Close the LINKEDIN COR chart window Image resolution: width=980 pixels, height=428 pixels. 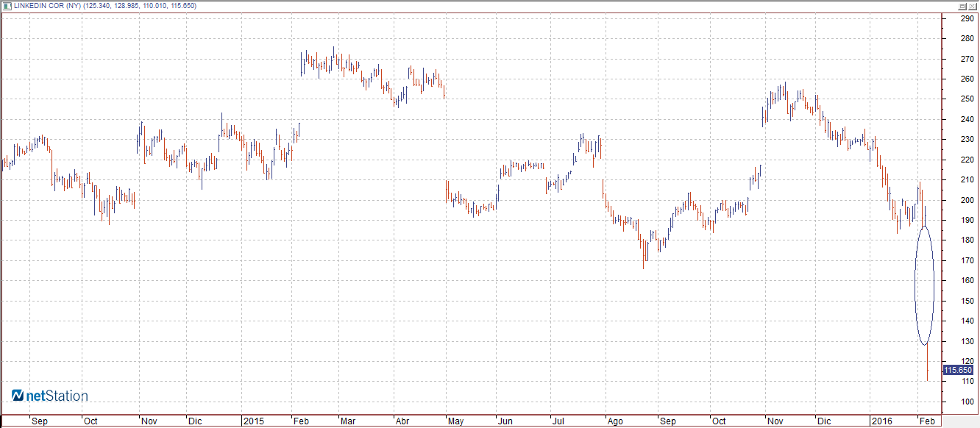tap(973, 6)
